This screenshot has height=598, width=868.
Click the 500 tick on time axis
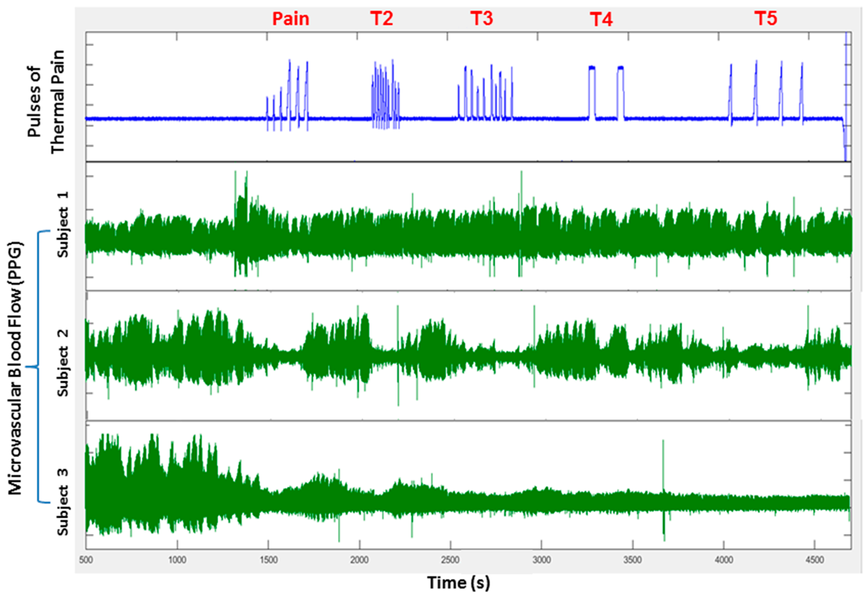coord(86,561)
